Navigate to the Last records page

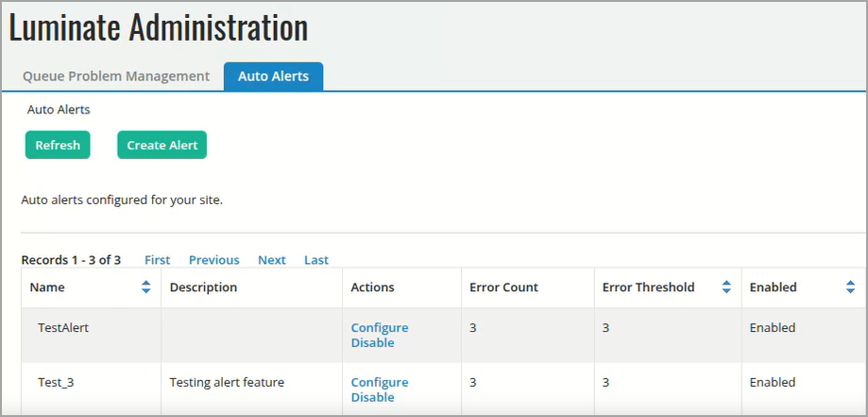click(316, 260)
